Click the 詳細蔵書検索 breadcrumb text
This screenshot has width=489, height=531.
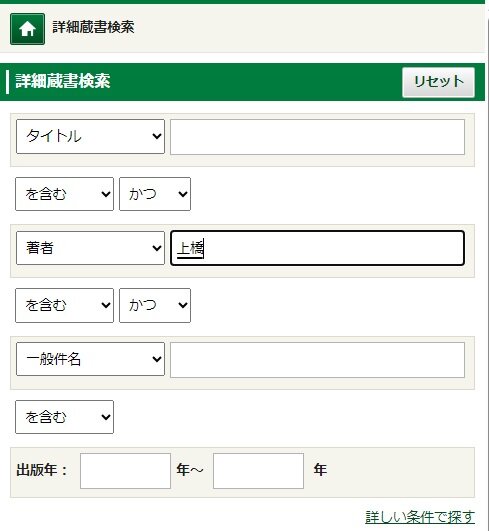click(93, 27)
